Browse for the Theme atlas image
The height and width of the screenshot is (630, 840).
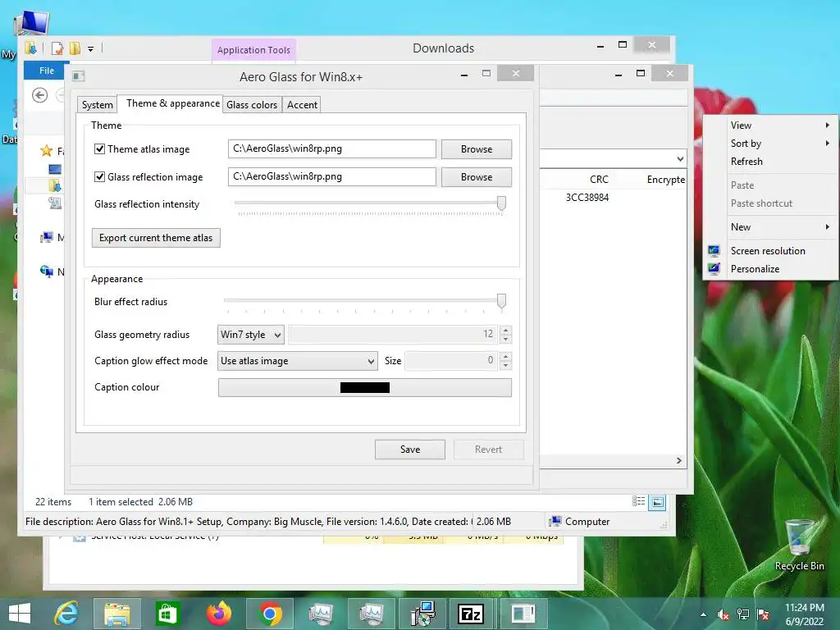477,149
